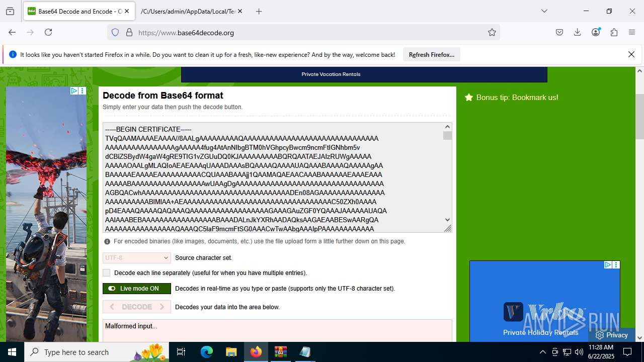Click the Malformed input output area
The height and width of the screenshot is (362, 644).
277,331
